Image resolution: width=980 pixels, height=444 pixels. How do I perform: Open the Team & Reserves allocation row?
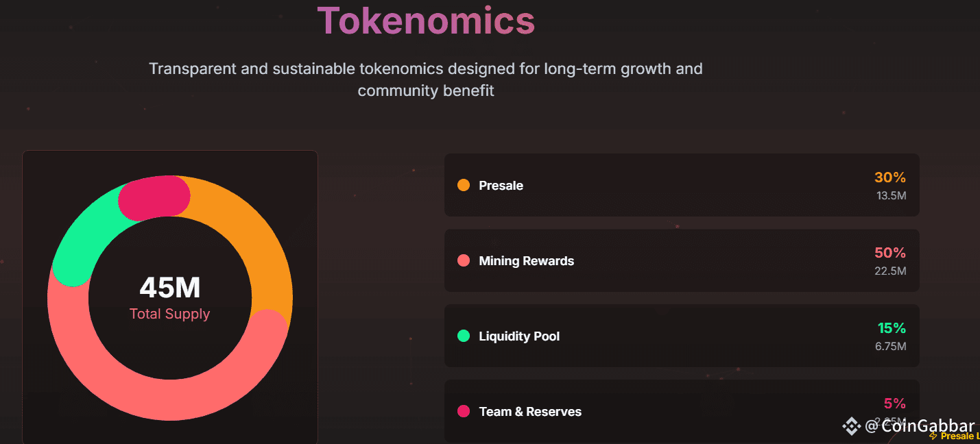[682, 411]
